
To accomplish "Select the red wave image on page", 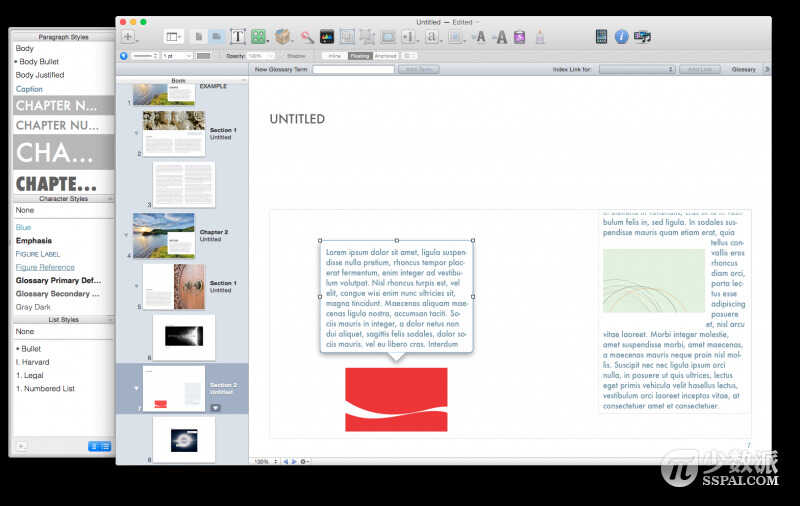I will click(396, 399).
